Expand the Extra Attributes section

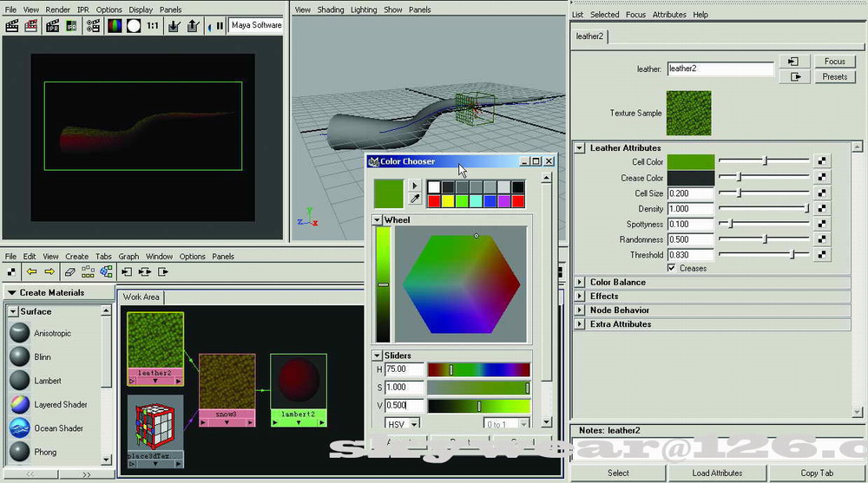pos(579,324)
